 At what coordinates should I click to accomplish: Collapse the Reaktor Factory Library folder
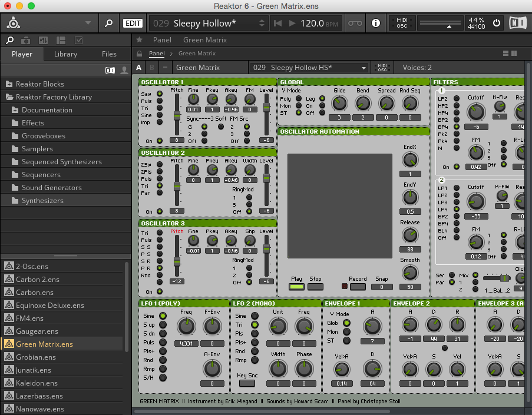tap(9, 97)
